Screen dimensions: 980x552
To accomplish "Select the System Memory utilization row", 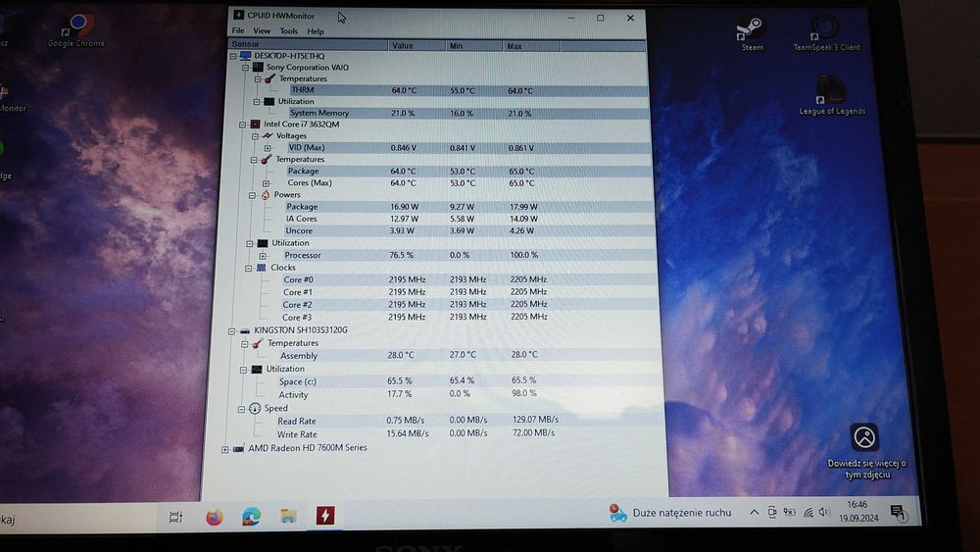I will 468,113.
